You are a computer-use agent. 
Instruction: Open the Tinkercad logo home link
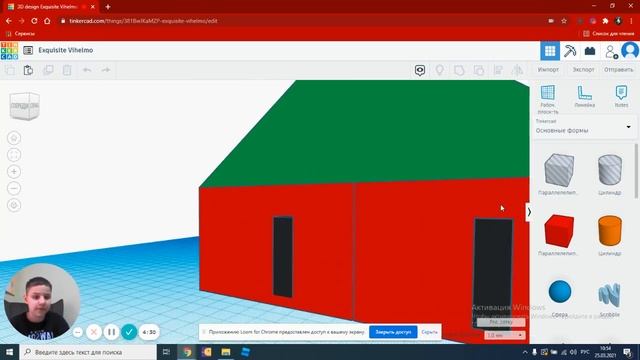point(9,51)
